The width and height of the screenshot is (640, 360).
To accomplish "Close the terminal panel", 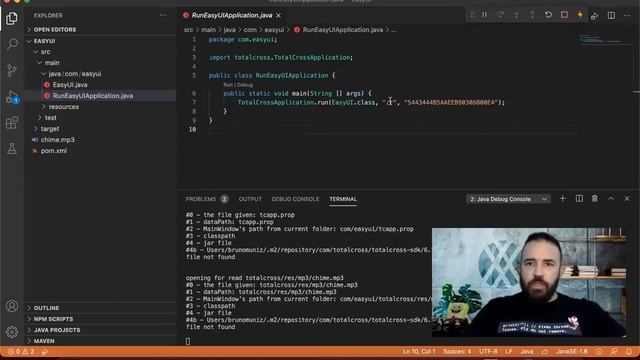I will tap(627, 199).
